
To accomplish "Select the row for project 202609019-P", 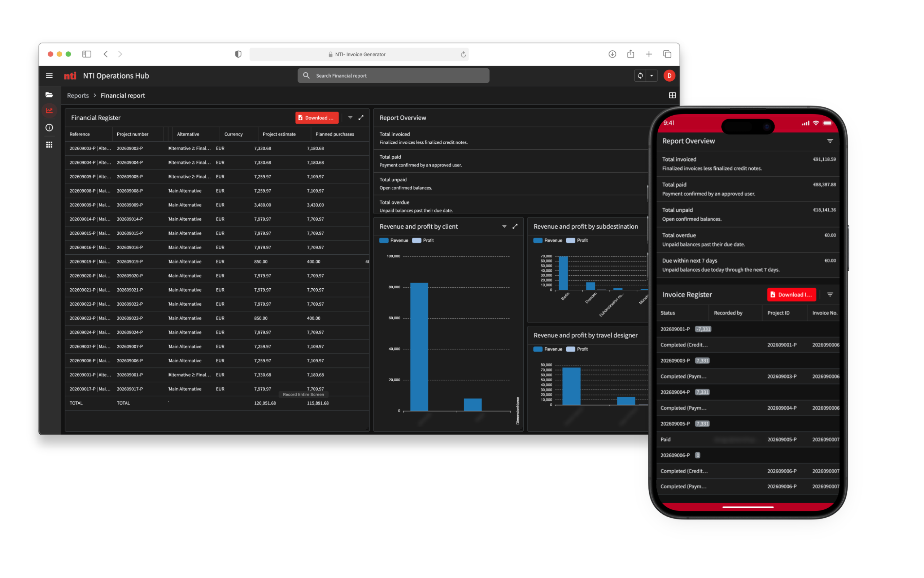I will [x=217, y=262].
